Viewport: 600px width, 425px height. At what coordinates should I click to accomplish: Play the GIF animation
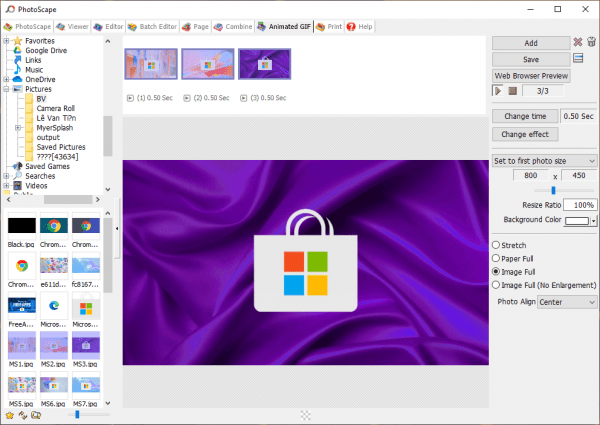pyautogui.click(x=498, y=91)
